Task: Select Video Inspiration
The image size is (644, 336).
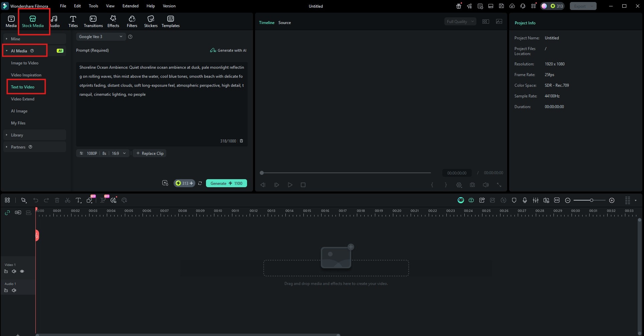Action: point(26,75)
